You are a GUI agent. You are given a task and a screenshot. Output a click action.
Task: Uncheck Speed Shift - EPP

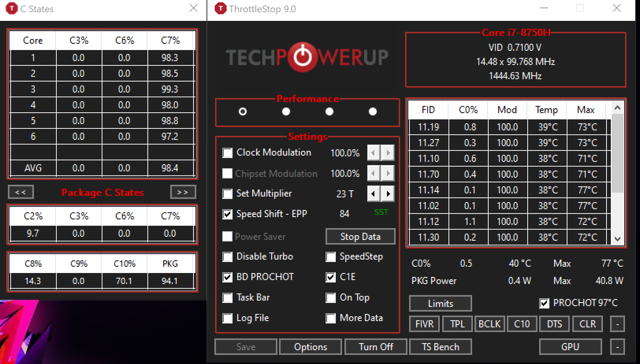click(x=227, y=214)
